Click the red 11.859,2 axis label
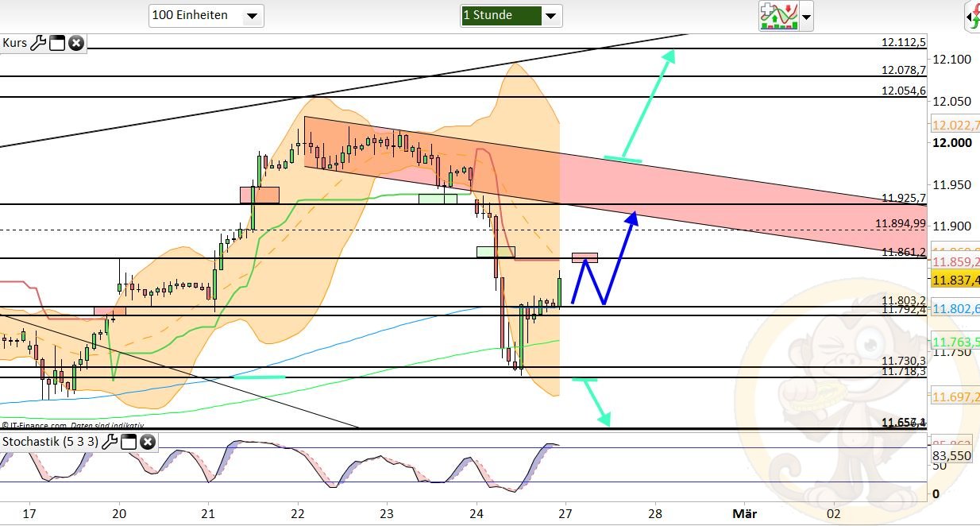The image size is (980, 526). point(955,261)
